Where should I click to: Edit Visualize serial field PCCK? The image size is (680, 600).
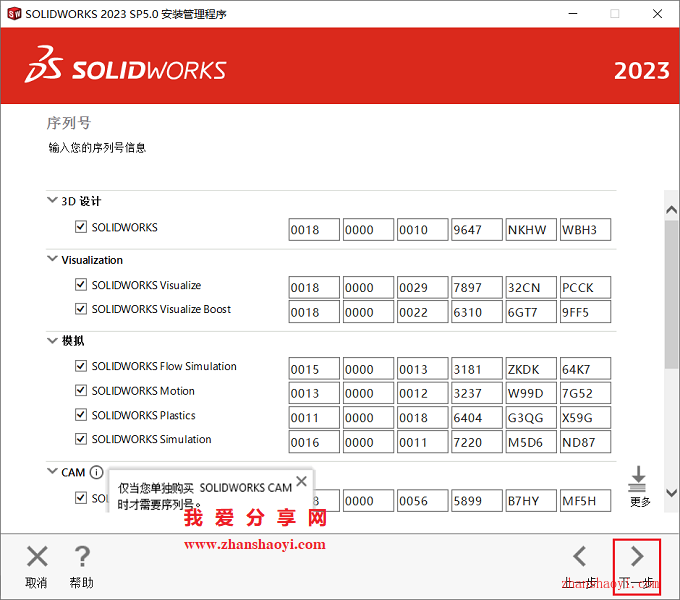[x=585, y=287]
